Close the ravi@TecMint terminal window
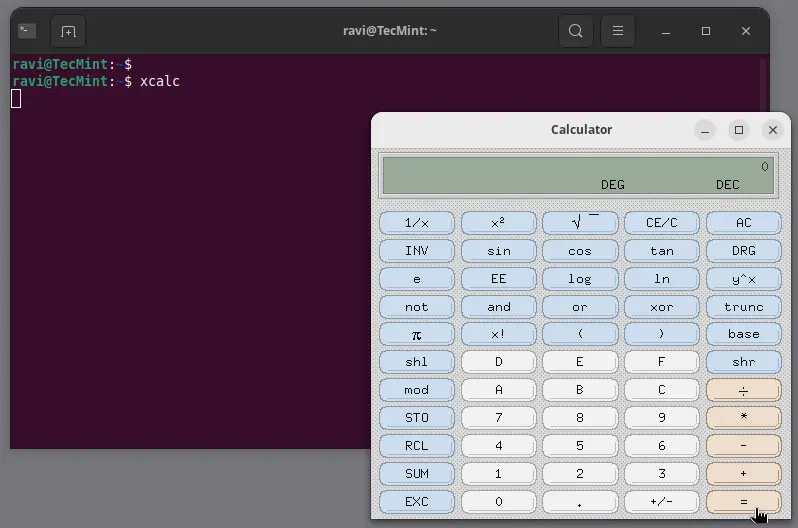The width and height of the screenshot is (798, 528). (746, 31)
